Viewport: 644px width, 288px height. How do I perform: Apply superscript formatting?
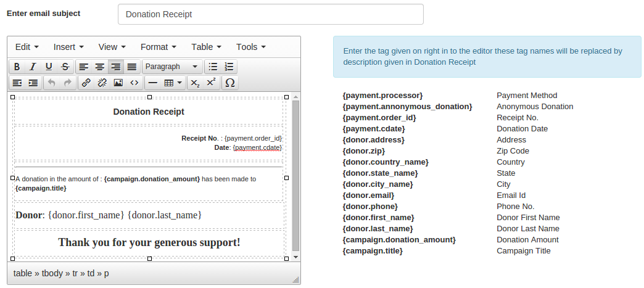pos(211,83)
